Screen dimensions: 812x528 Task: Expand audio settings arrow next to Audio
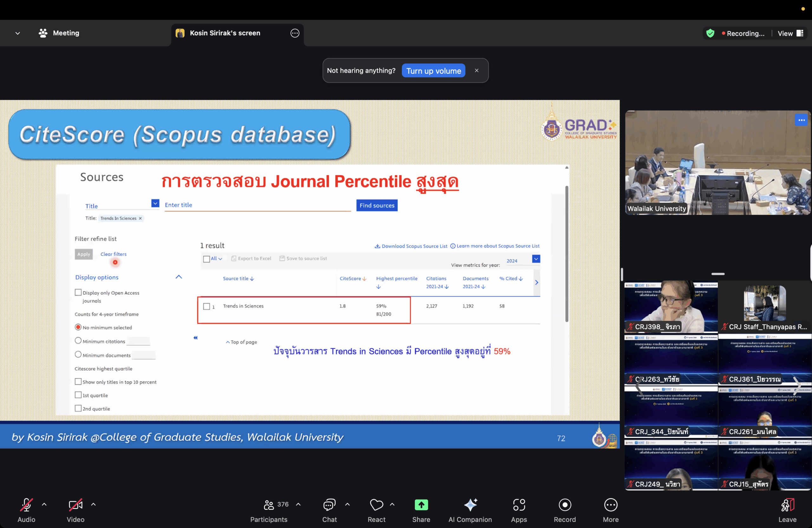pos(44,504)
